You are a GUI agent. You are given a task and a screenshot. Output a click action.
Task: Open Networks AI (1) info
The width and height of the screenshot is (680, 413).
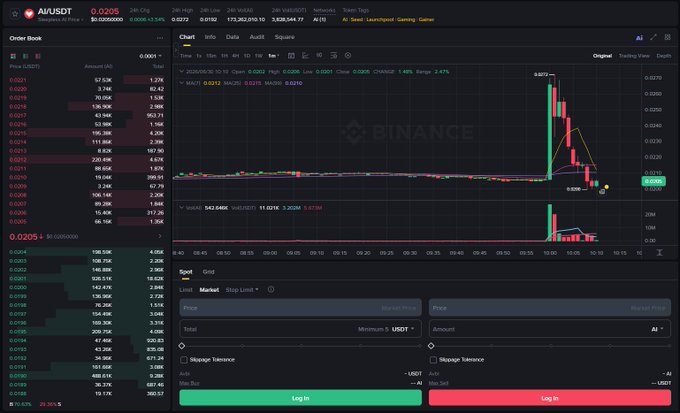click(320, 20)
